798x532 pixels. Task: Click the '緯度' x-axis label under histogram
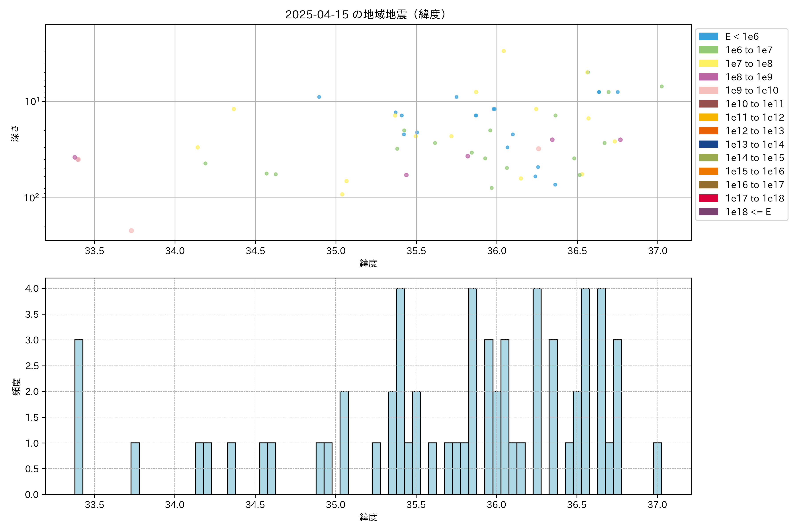point(368,517)
